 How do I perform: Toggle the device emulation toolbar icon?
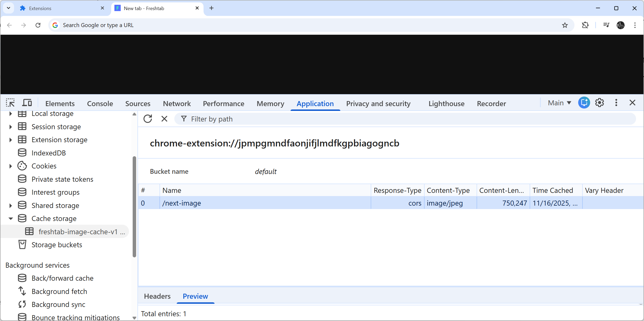[x=27, y=103]
